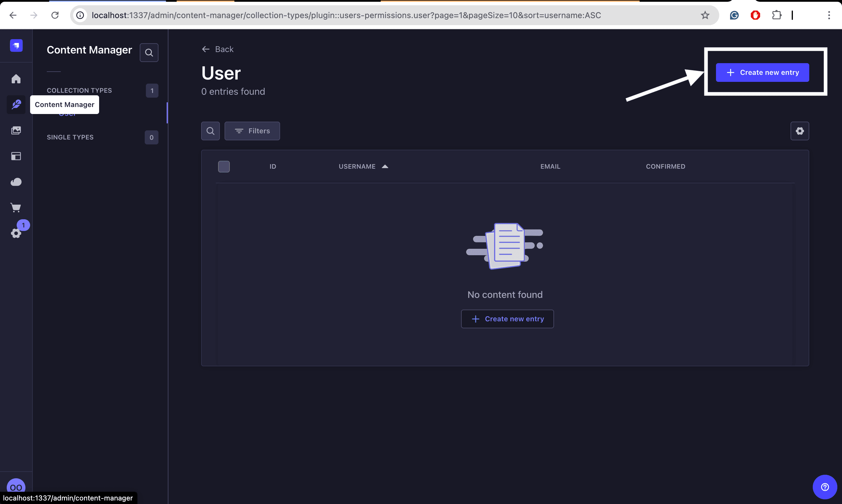
Task: Open the Grammarly extension icon
Action: (x=734, y=15)
